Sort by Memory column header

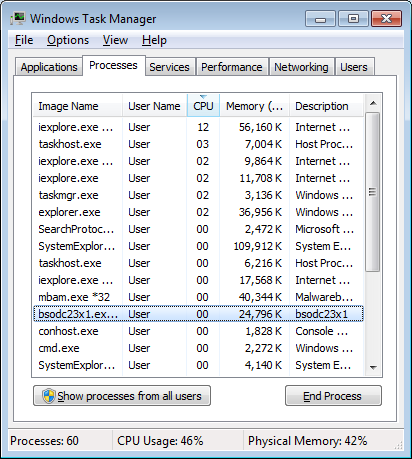[x=254, y=106]
